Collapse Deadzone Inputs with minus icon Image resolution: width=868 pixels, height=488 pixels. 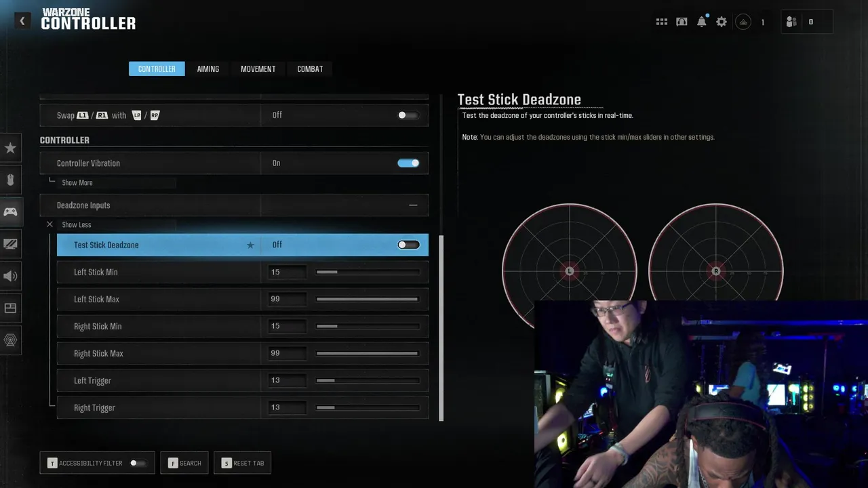coord(413,205)
